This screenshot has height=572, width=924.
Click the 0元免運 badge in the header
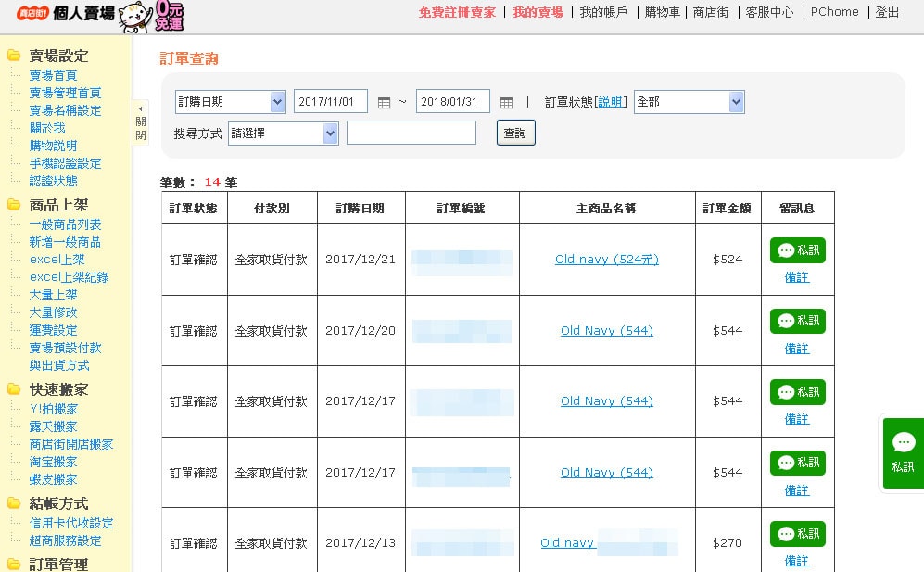pos(169,16)
